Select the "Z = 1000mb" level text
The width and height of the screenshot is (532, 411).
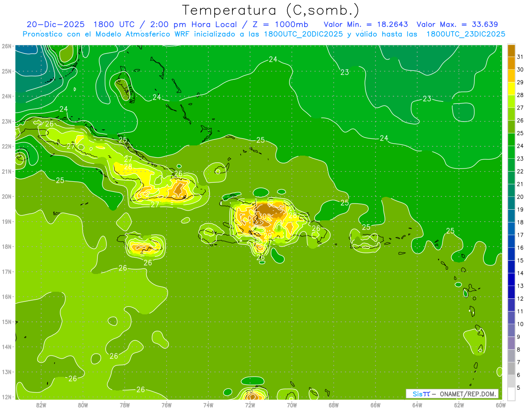[x=281, y=24]
